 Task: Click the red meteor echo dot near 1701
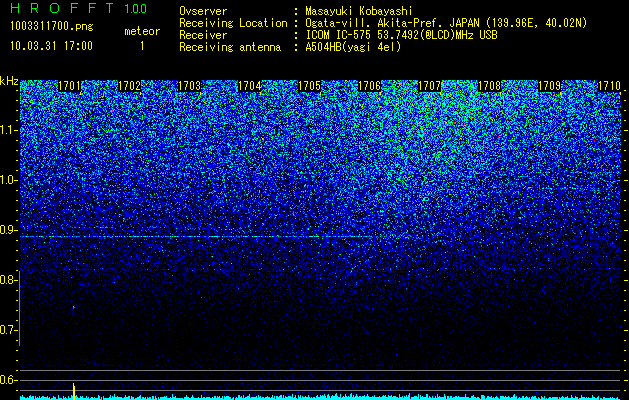tap(74, 307)
